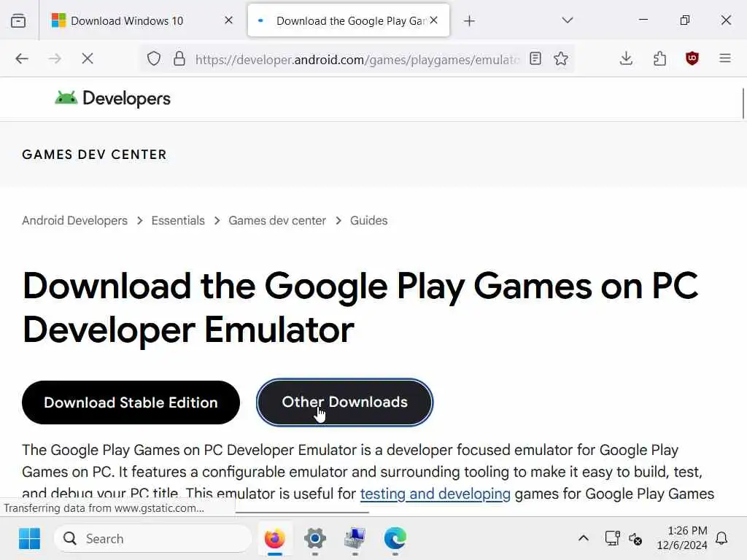Click the taskbar Search box

(x=152, y=539)
